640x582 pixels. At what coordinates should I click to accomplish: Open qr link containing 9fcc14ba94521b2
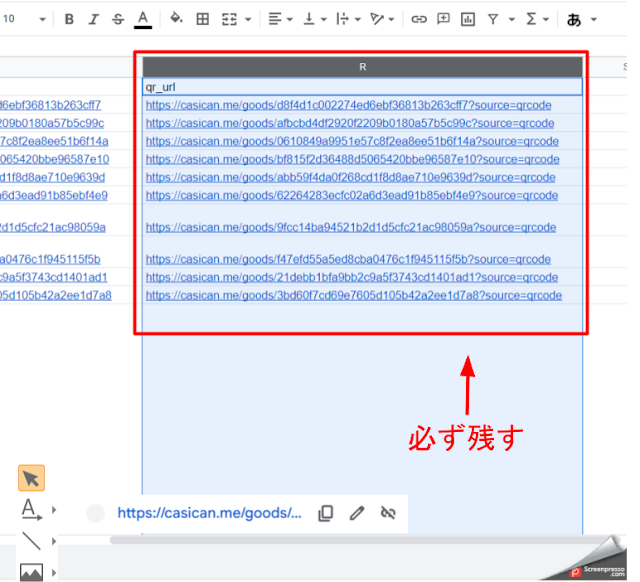pyautogui.click(x=351, y=227)
